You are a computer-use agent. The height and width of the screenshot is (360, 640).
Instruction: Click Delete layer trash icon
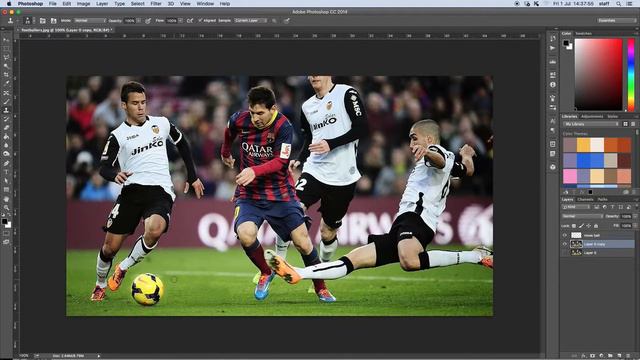628,356
